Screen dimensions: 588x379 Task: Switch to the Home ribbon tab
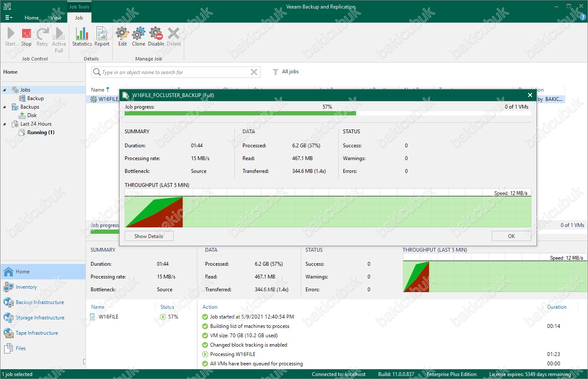[32, 18]
